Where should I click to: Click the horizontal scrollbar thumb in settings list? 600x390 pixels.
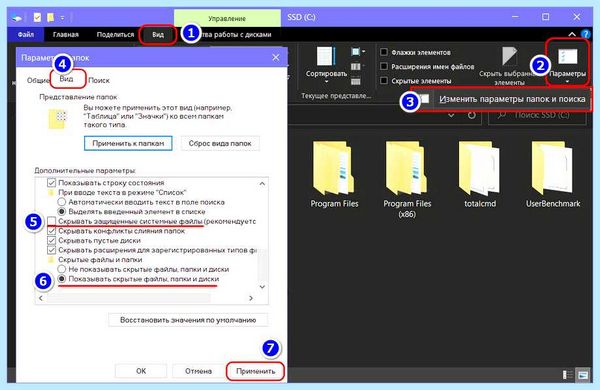click(x=128, y=298)
